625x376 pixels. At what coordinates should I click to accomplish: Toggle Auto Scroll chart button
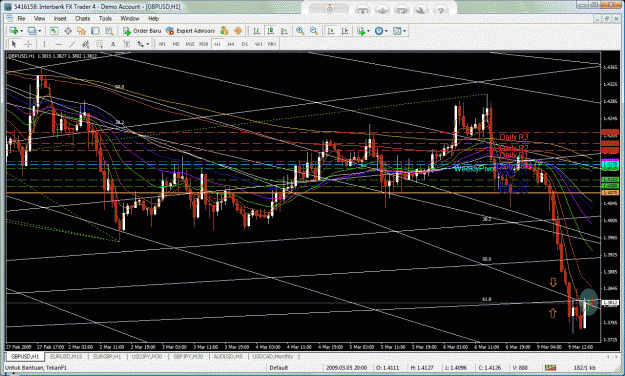coord(331,31)
